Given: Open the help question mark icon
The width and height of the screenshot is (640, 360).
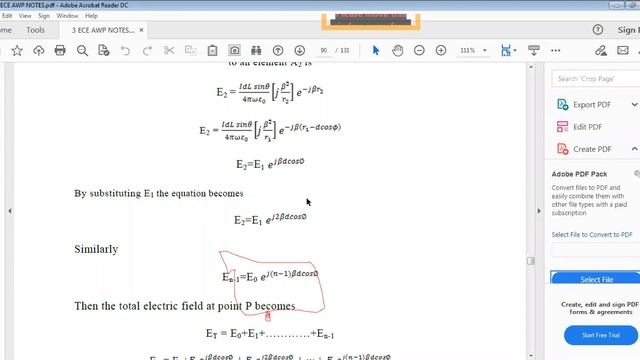Looking at the screenshot, I should tap(598, 29).
